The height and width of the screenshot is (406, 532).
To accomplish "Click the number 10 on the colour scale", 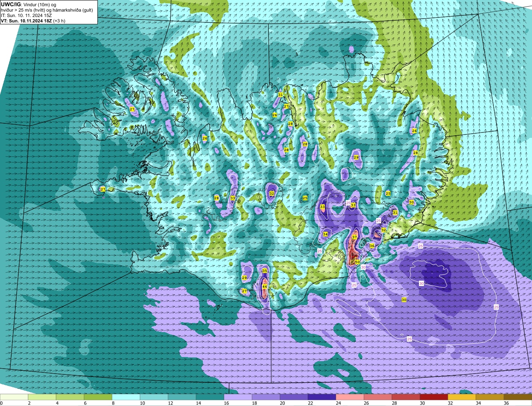I will (142, 403).
